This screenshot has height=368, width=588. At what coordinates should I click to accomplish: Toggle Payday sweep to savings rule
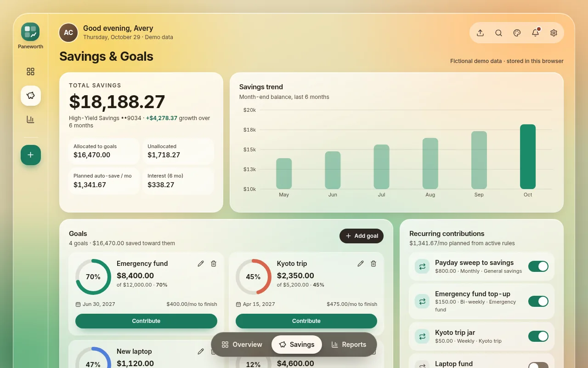coord(538,266)
